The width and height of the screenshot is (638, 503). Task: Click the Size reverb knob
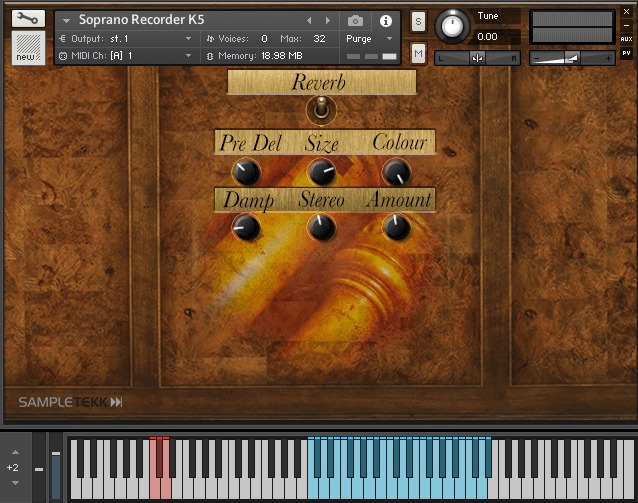point(321,171)
